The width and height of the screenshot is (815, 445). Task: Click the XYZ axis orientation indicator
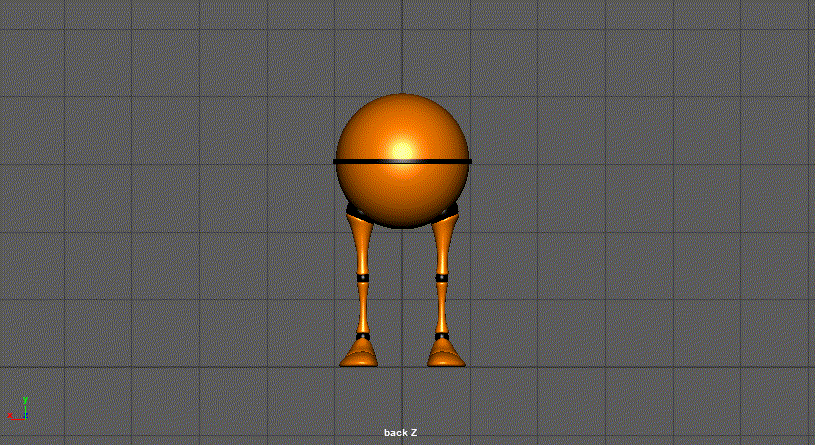[18, 409]
